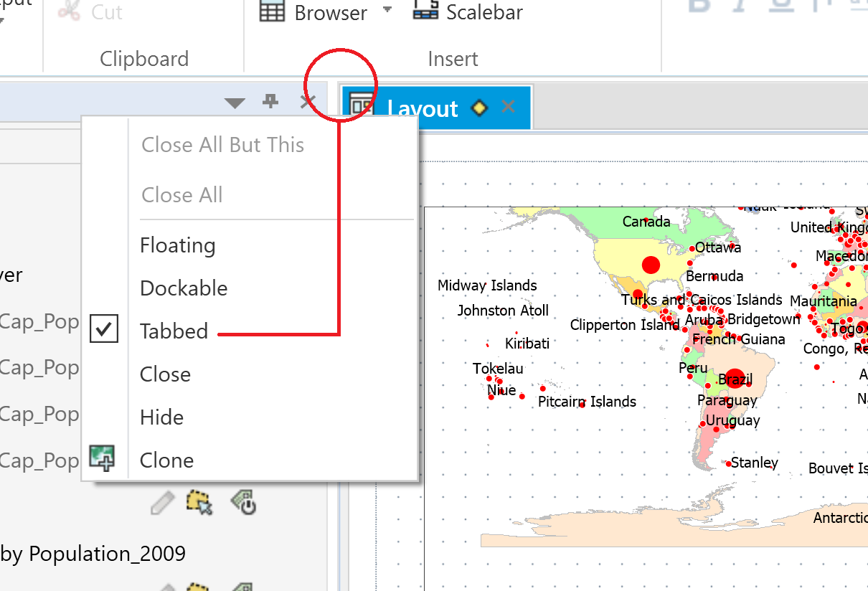The height and width of the screenshot is (591, 868).
Task: Click the yellow diamond on the Layout tab
Action: 478,108
